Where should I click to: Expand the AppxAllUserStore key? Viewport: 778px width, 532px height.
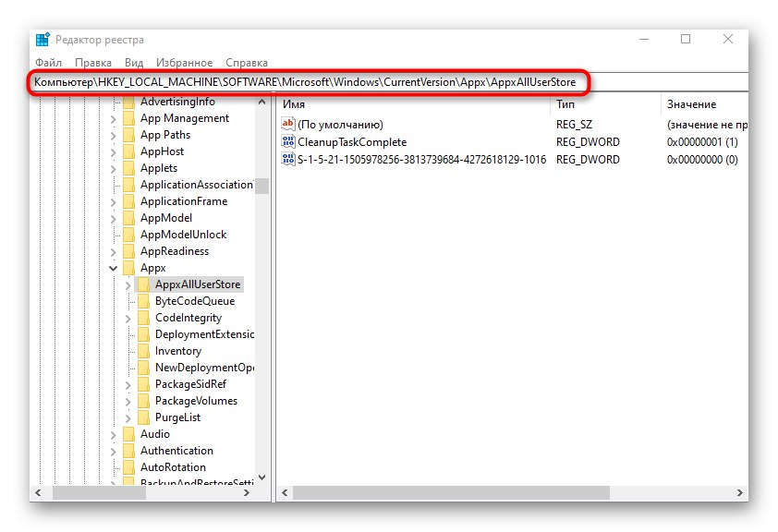pyautogui.click(x=128, y=285)
